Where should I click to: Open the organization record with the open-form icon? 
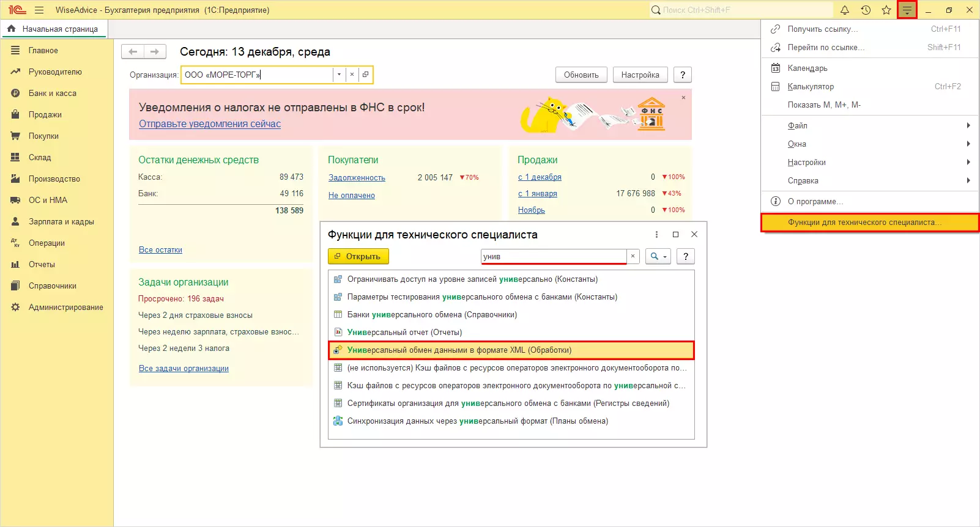pos(365,75)
